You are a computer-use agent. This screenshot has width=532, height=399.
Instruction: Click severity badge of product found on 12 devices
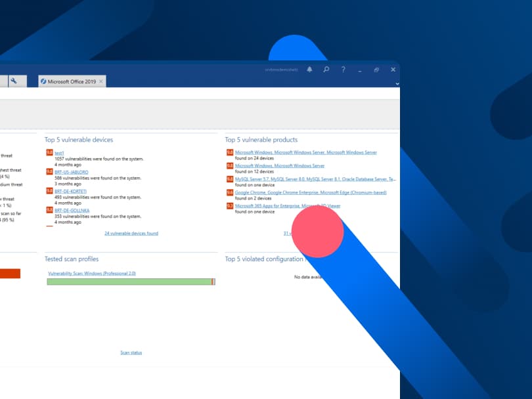[230, 166]
